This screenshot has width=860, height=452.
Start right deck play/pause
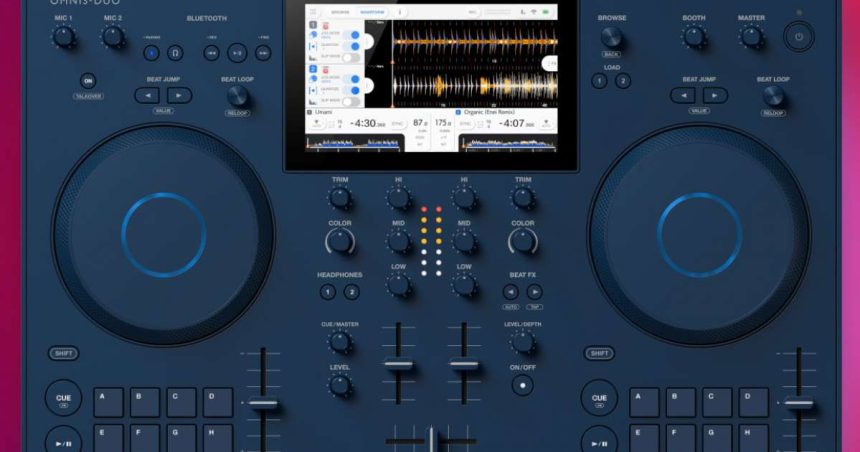click(599, 439)
